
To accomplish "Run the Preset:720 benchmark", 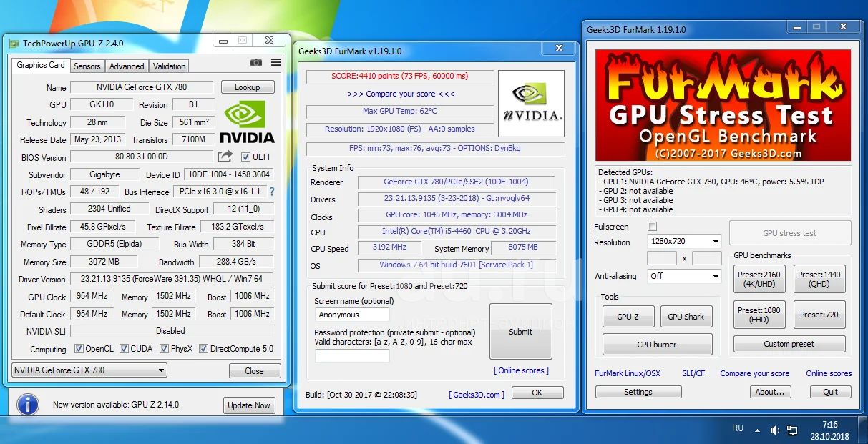I will coord(819,315).
